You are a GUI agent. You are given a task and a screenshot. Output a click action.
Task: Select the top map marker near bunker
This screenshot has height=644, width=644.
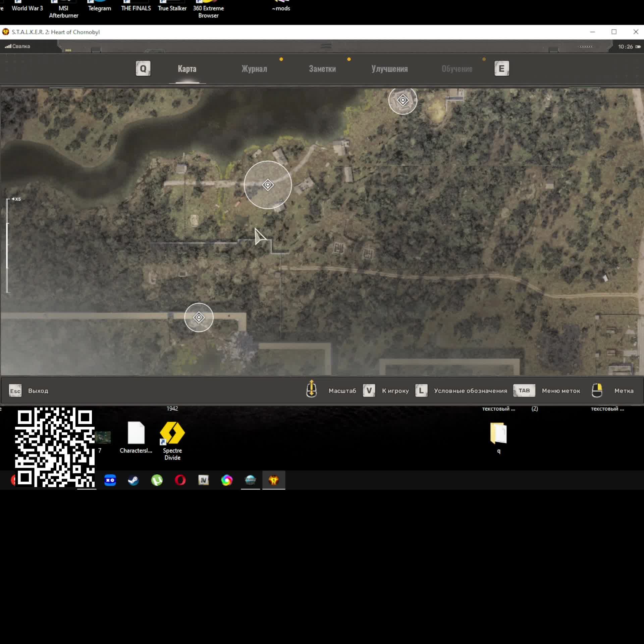point(402,100)
